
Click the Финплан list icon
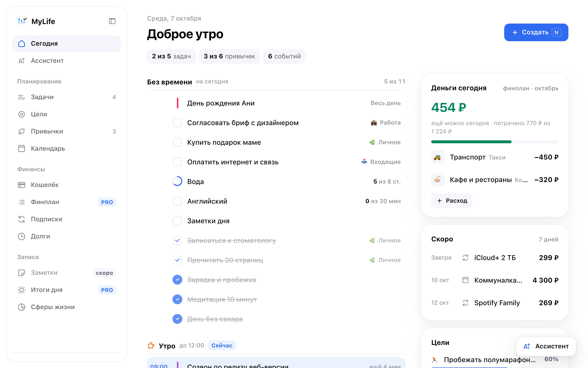[22, 202]
